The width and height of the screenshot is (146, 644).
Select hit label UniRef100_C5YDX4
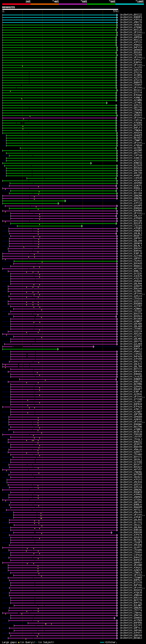click(131, 299)
